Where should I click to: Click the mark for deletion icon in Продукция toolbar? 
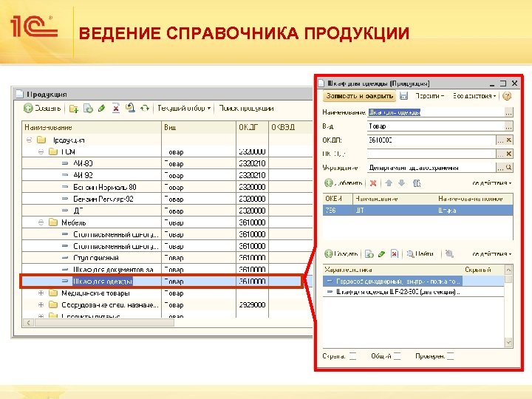[116, 109]
